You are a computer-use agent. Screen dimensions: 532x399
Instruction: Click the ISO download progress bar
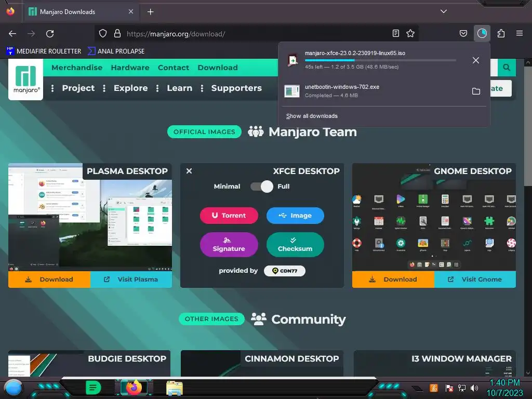[x=380, y=60]
